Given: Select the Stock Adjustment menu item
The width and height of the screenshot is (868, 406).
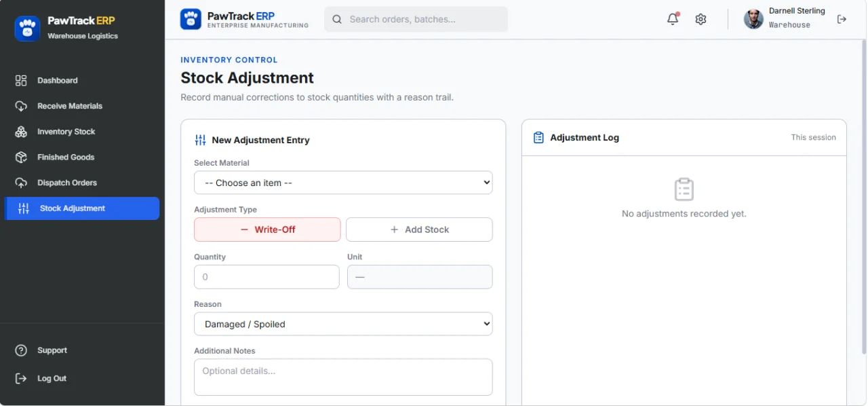Looking at the screenshot, I should tap(82, 208).
